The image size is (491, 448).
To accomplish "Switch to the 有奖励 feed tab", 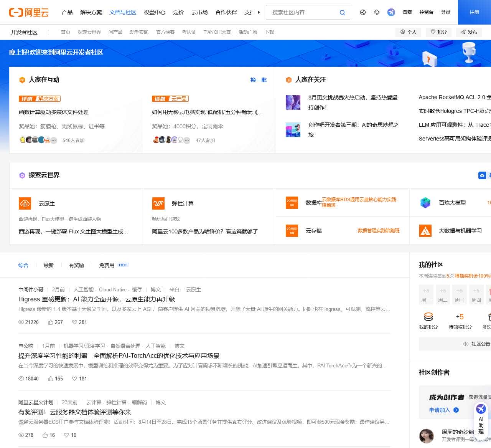I will pos(76,265).
